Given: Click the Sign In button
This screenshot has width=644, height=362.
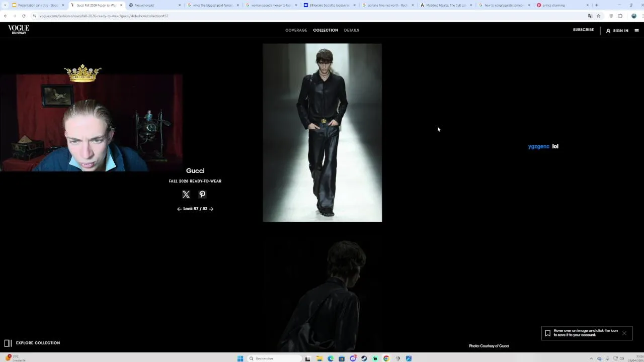Looking at the screenshot, I should 617,31.
